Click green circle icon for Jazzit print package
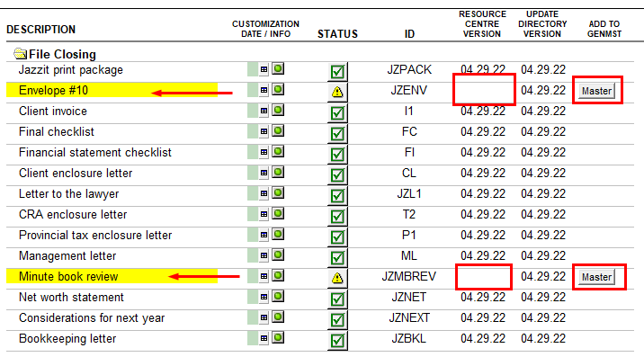 pos(278,68)
